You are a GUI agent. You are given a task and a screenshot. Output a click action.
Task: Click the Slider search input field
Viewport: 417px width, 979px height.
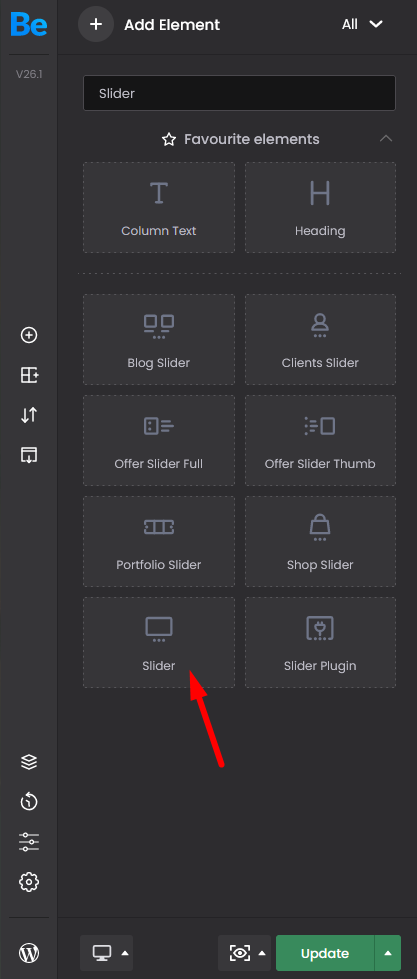click(239, 94)
